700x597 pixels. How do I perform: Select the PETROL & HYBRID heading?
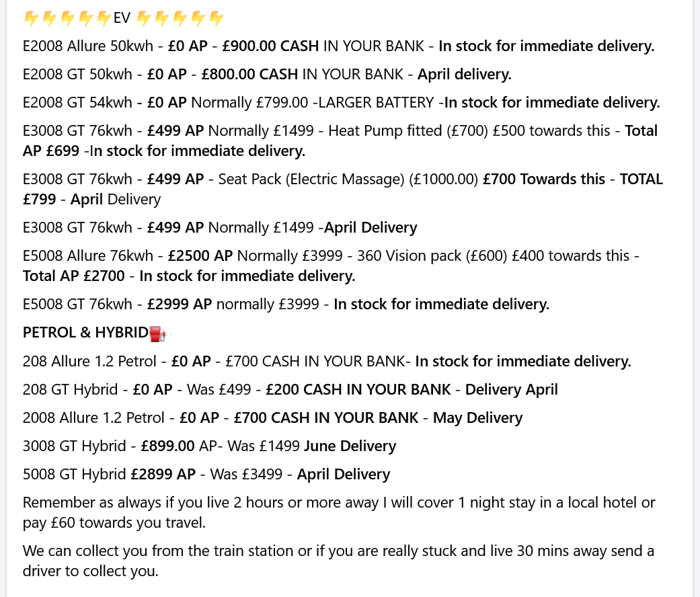[85, 333]
